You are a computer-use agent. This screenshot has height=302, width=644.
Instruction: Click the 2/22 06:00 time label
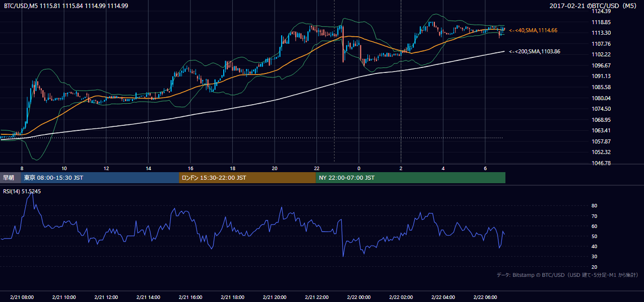click(485, 297)
